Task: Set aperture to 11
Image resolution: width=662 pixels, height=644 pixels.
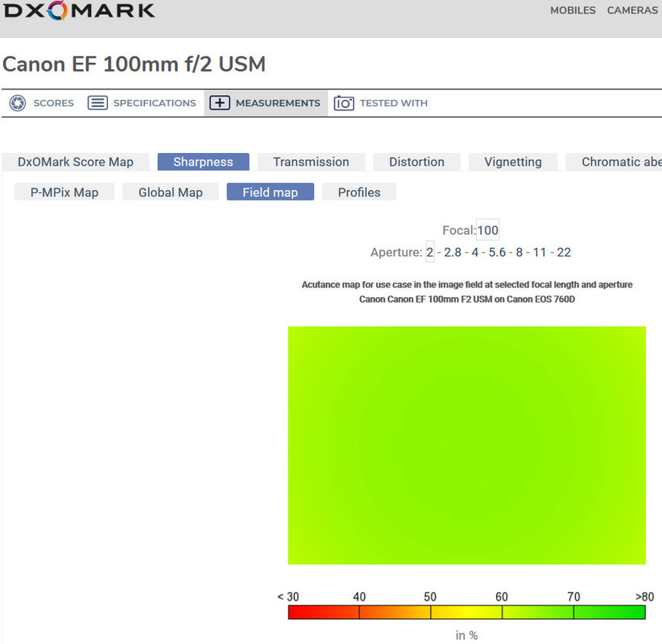Action: (x=540, y=252)
